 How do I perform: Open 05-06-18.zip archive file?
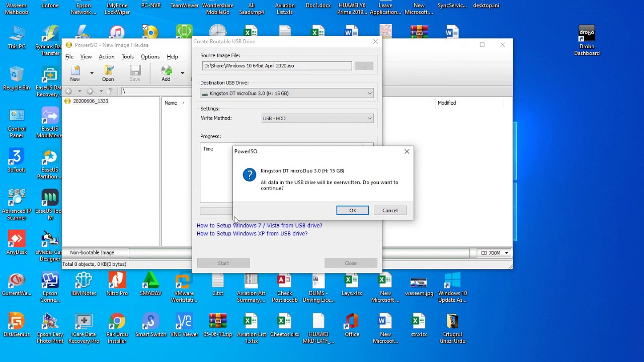(218, 324)
